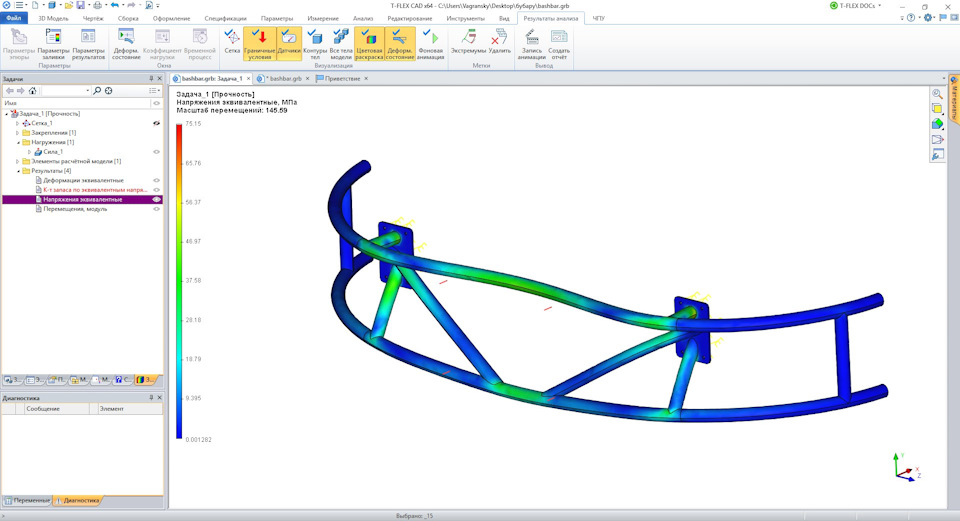
Task: Toggle Сетка mesh display
Action: [232, 42]
